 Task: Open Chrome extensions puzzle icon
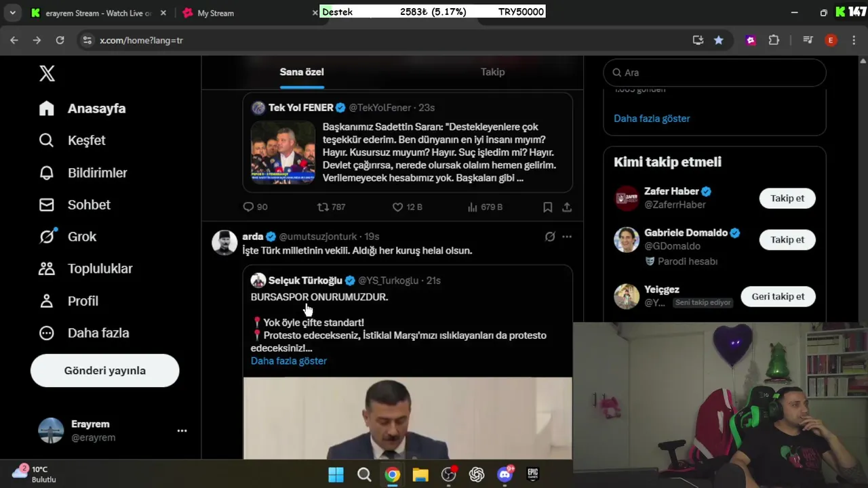click(x=774, y=41)
